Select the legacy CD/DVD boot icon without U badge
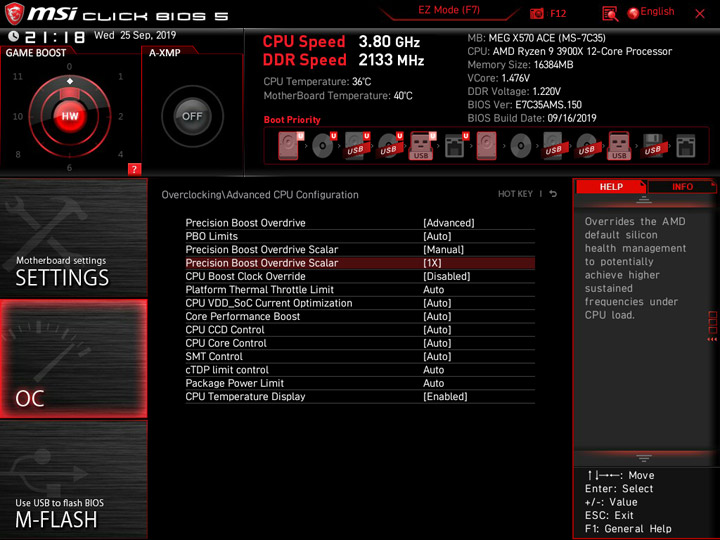 coord(521,146)
